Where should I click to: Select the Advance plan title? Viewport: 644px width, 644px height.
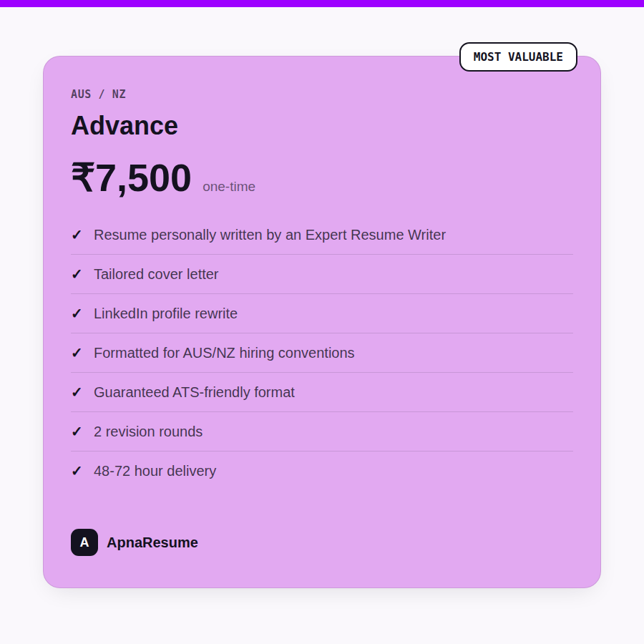coord(125,125)
